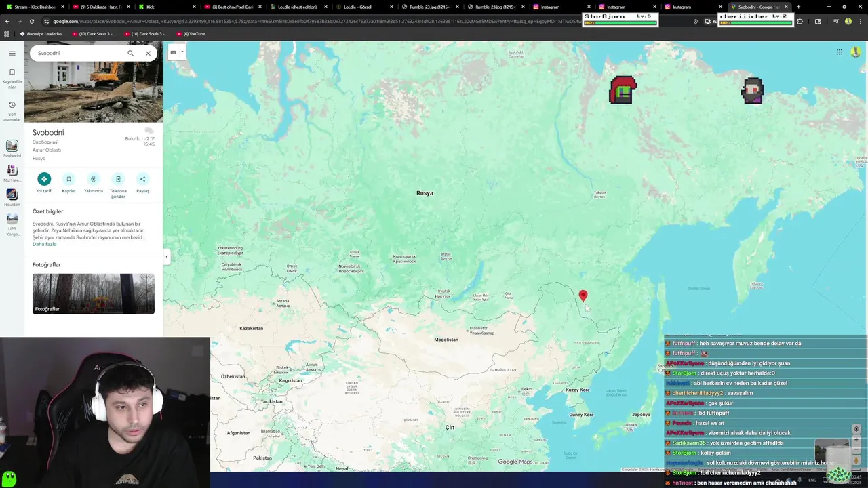Click the map zoom in plus button

856,440
